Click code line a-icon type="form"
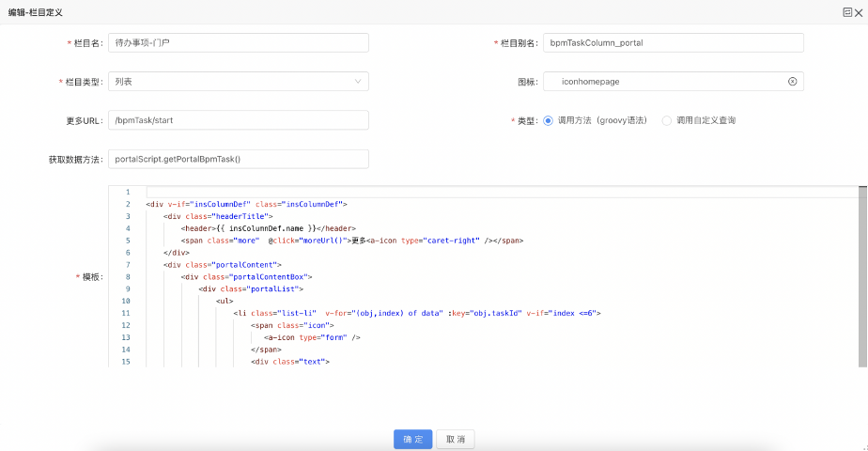The image size is (868, 451). (x=312, y=337)
